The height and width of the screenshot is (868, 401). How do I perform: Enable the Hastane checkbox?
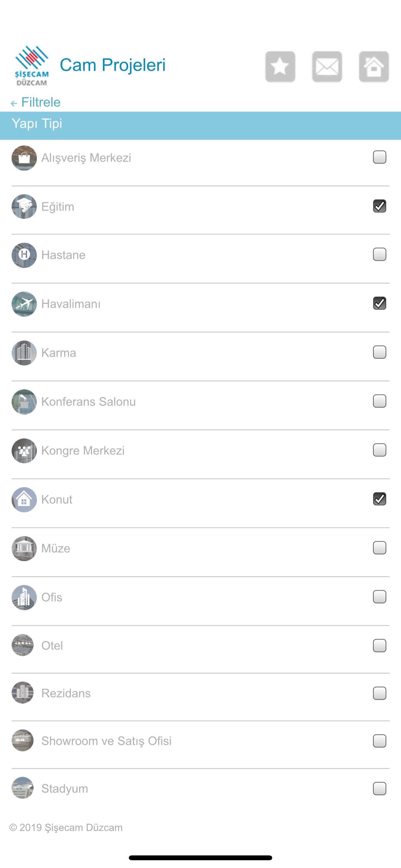click(379, 254)
